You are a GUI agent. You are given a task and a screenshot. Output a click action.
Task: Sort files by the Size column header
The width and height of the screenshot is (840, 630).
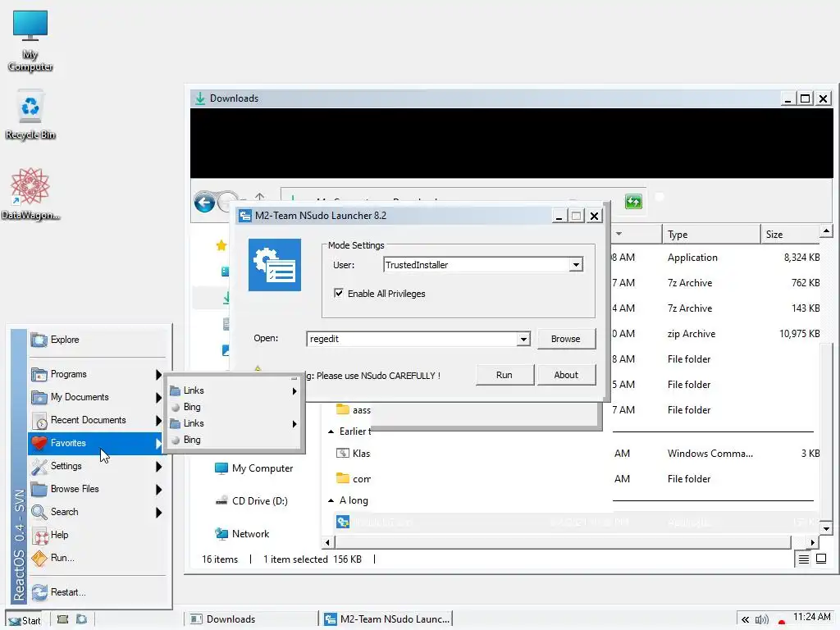pos(790,234)
